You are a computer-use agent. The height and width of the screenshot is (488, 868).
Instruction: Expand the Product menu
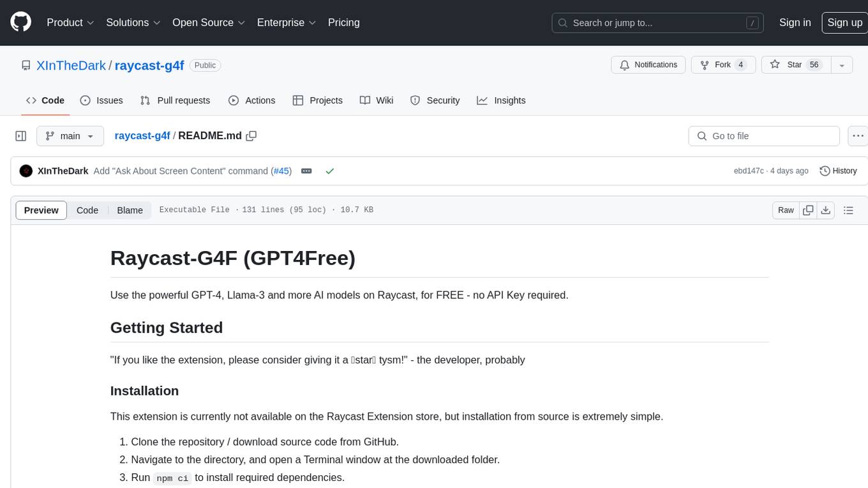pos(70,22)
